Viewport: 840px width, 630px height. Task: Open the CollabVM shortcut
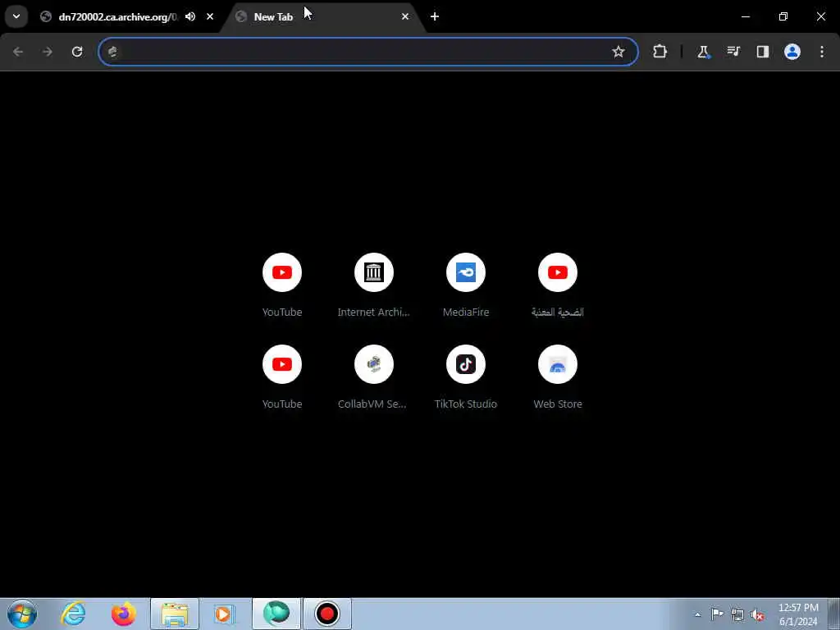click(x=374, y=377)
